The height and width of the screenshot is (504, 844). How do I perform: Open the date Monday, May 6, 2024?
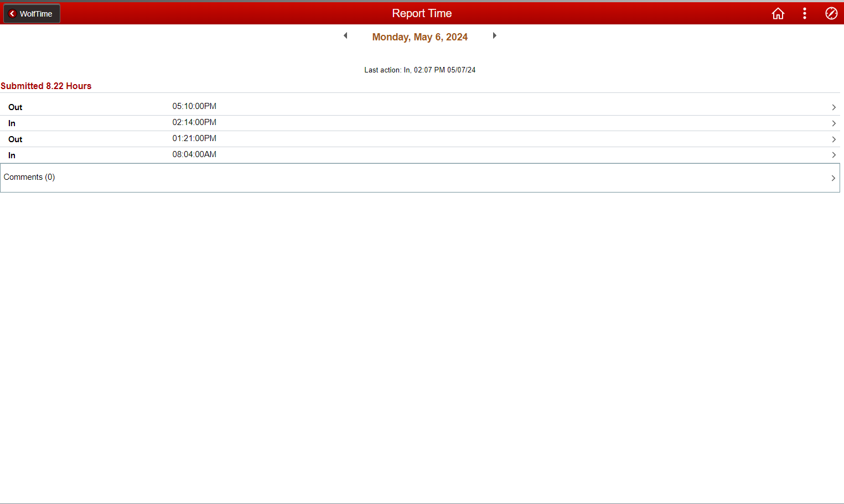[420, 37]
